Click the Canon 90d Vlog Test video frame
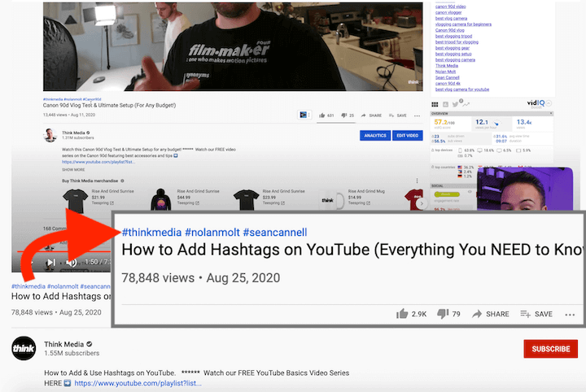The image size is (586, 392). pyautogui.click(x=233, y=46)
